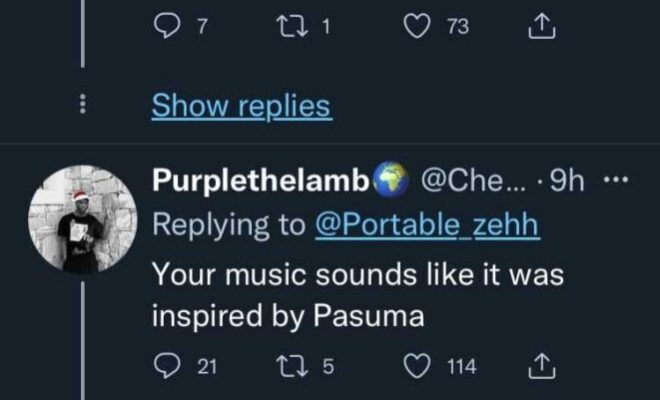Viewport: 660px width, 400px height.
Task: Share the top tweet
Action: (545, 28)
